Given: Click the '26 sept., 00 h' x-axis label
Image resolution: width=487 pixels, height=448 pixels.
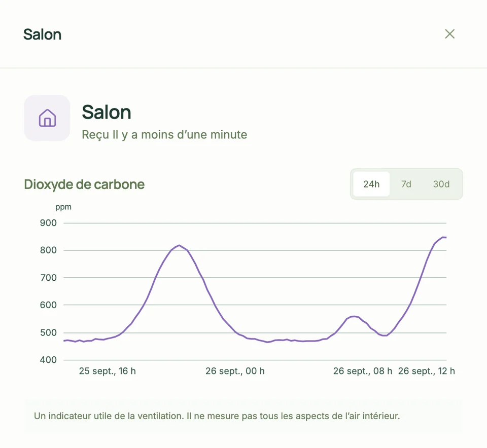Looking at the screenshot, I should tap(235, 371).
